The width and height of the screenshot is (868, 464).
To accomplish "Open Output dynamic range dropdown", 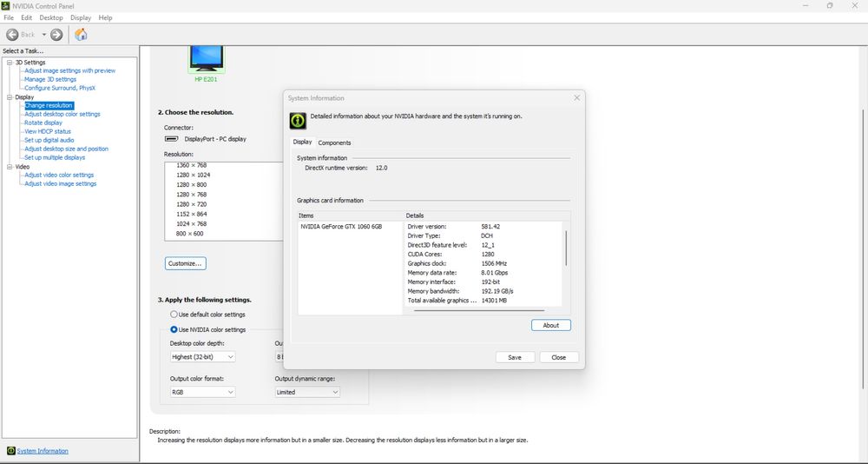I will pos(307,392).
